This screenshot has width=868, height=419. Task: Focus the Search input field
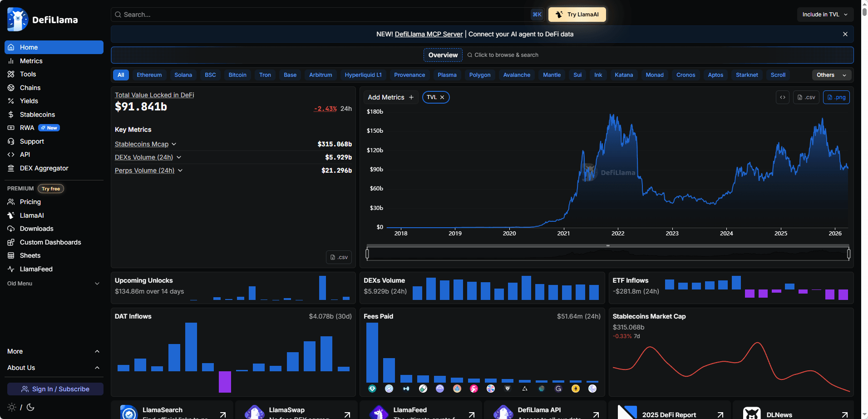[318, 15]
